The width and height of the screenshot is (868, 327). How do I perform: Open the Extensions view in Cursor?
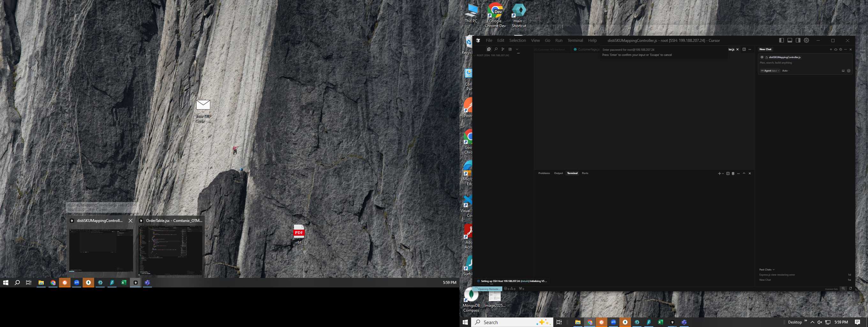coord(510,49)
